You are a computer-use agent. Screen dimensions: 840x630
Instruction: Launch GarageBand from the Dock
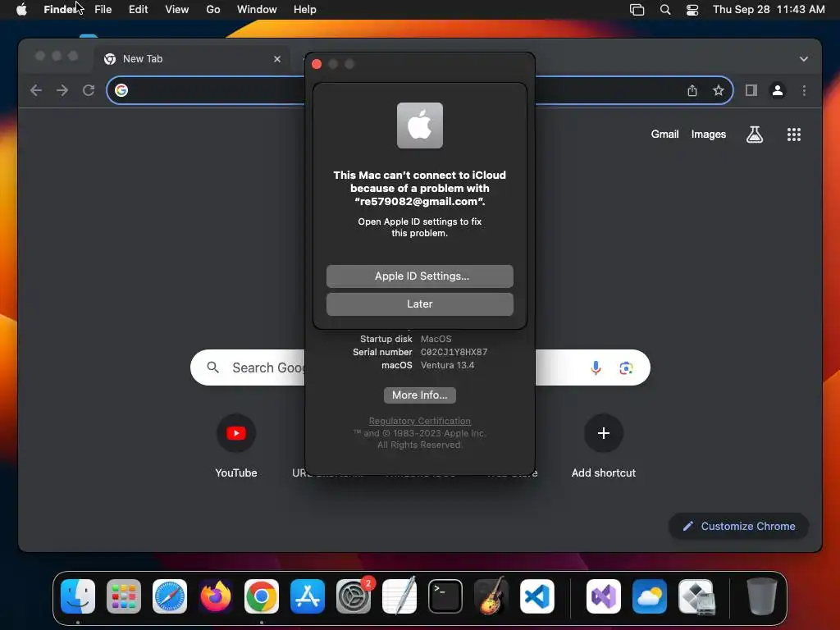coord(491,596)
